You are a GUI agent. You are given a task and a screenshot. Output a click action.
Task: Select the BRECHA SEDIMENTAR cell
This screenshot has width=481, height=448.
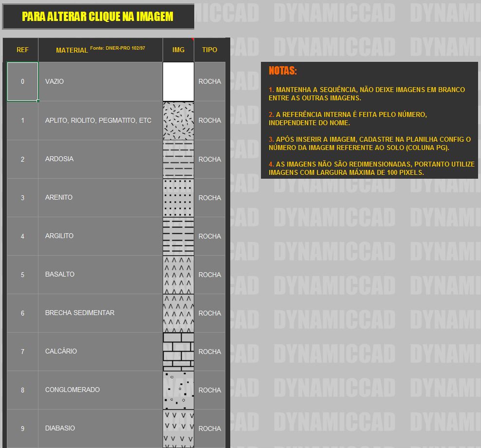[x=100, y=313]
